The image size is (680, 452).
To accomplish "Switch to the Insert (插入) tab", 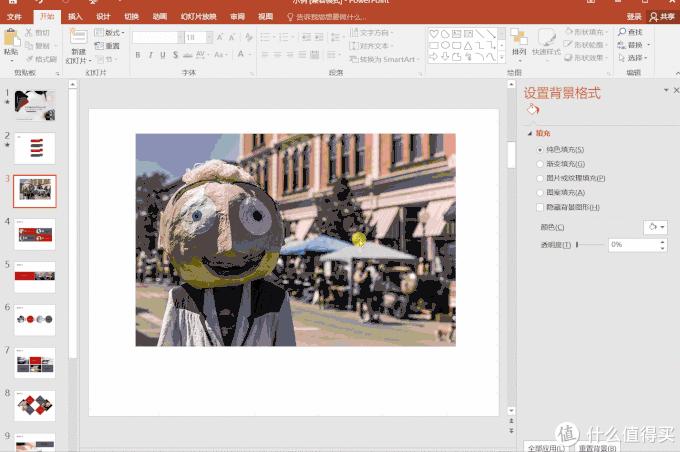I will pyautogui.click(x=75, y=16).
